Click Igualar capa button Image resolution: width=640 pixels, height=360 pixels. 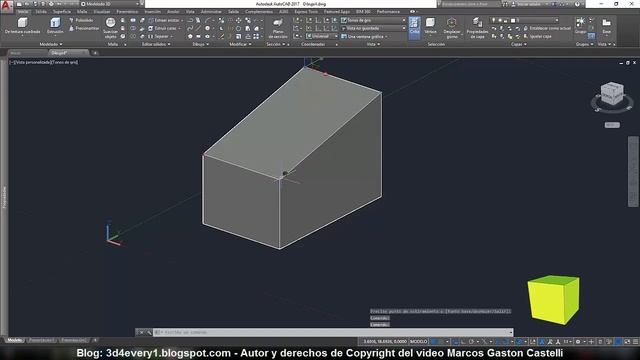[x=538, y=36]
